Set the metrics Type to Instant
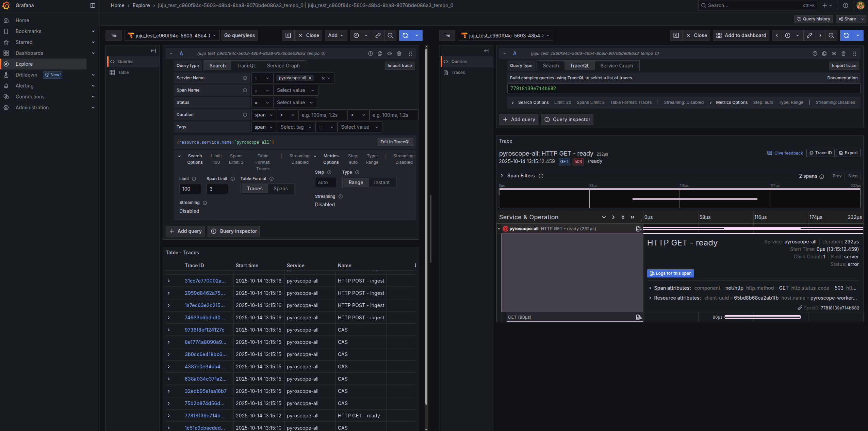 pos(381,182)
